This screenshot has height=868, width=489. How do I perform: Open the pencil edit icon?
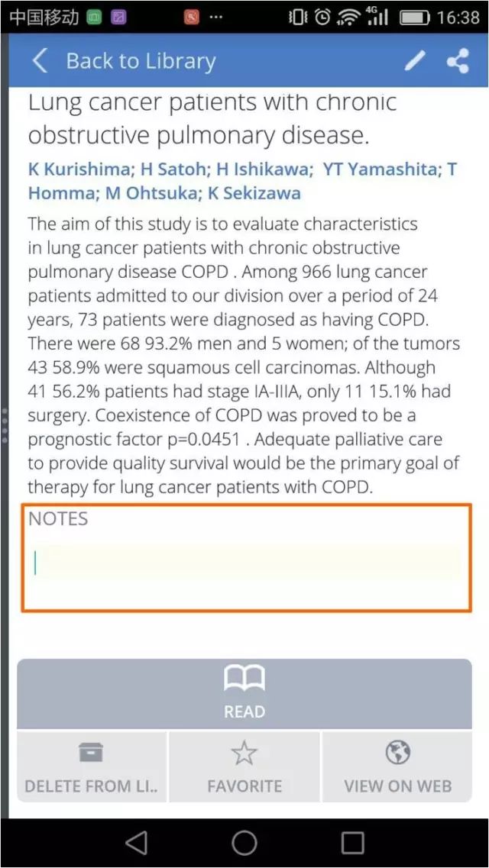pos(415,60)
